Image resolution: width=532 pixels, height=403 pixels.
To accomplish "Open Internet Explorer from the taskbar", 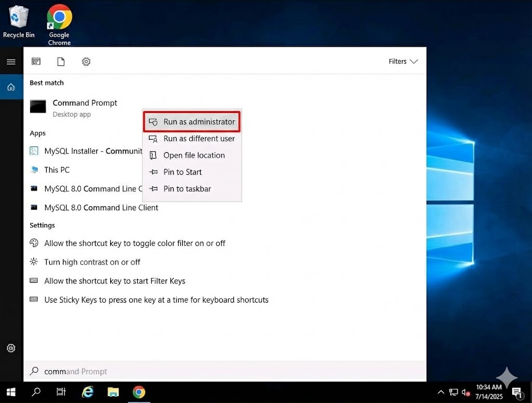I will pyautogui.click(x=88, y=392).
